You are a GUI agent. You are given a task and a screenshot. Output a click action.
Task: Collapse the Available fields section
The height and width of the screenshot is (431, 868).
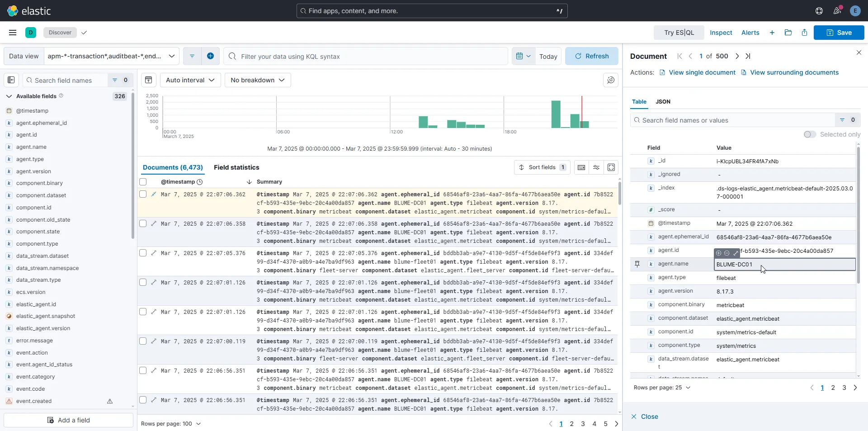click(x=9, y=96)
